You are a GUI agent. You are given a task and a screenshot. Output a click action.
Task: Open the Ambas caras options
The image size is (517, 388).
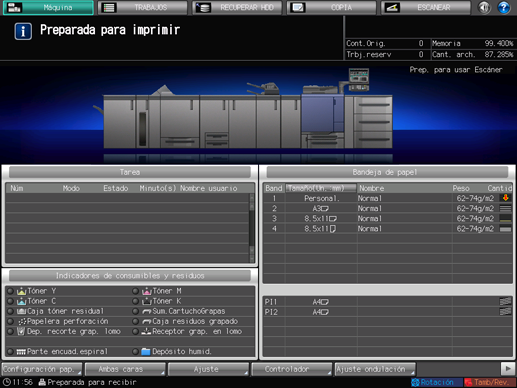coord(125,369)
